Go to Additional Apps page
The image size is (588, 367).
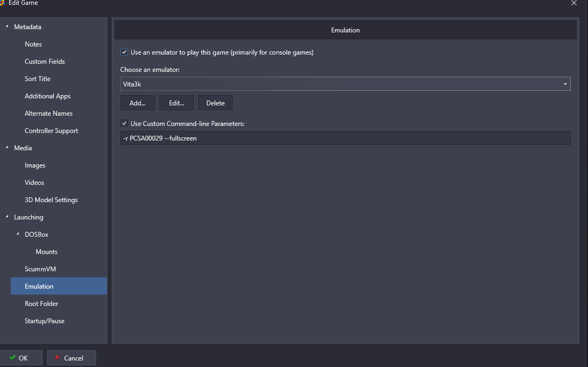tap(48, 96)
